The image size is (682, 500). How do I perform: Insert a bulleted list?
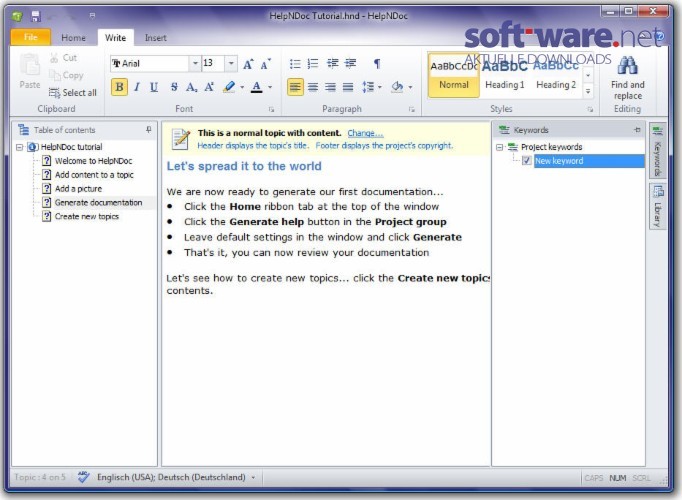(x=295, y=64)
